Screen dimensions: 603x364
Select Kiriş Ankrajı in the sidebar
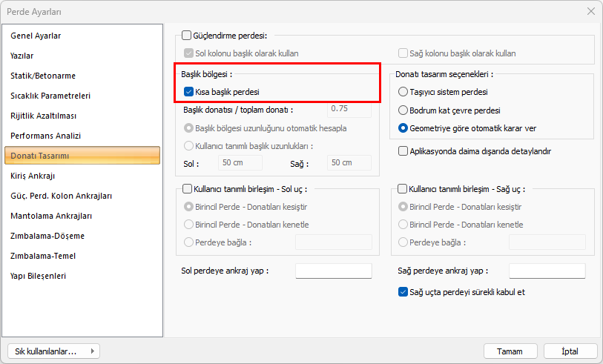point(33,176)
